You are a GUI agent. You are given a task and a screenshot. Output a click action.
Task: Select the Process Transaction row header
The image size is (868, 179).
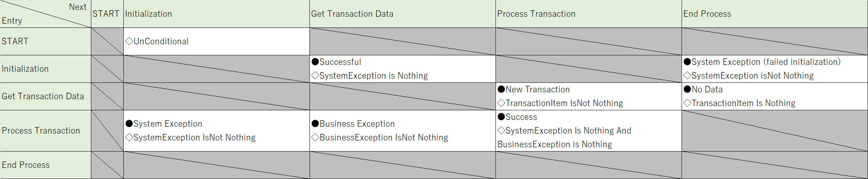click(45, 131)
